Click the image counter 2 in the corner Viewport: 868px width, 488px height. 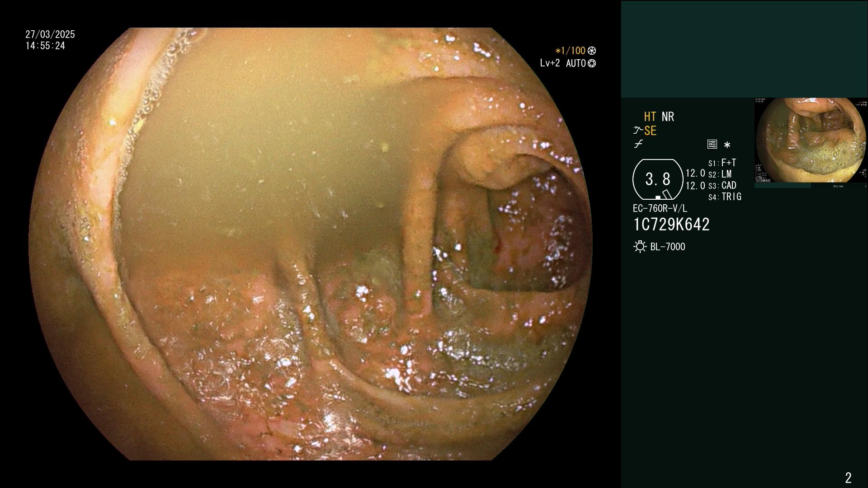pyautogui.click(x=848, y=478)
